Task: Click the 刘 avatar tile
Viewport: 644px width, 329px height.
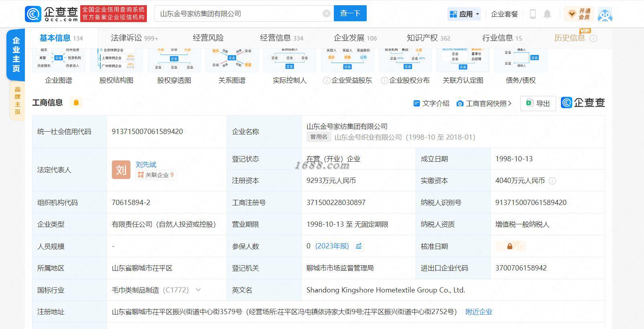Action: pos(121,170)
